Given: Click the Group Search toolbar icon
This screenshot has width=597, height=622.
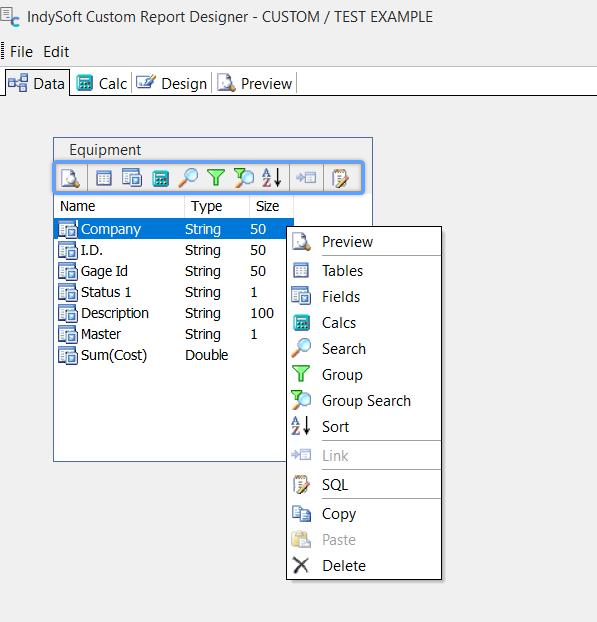Looking at the screenshot, I should pos(244,177).
